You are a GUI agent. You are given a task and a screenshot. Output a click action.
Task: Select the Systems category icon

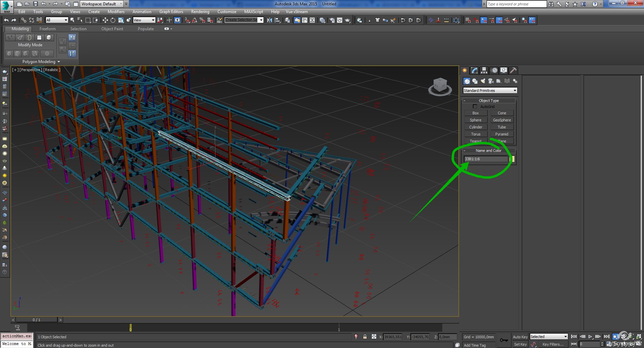515,81
